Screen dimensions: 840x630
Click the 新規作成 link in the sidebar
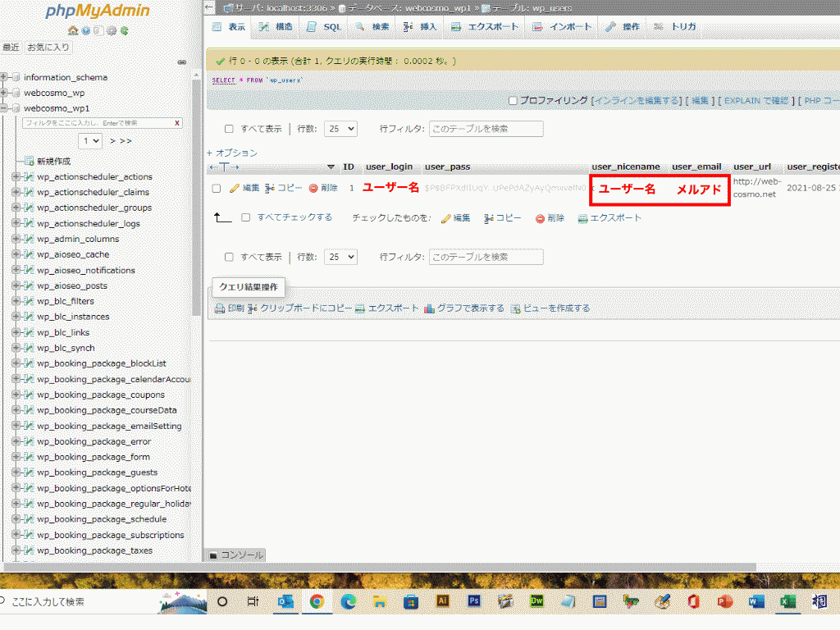[x=53, y=161]
